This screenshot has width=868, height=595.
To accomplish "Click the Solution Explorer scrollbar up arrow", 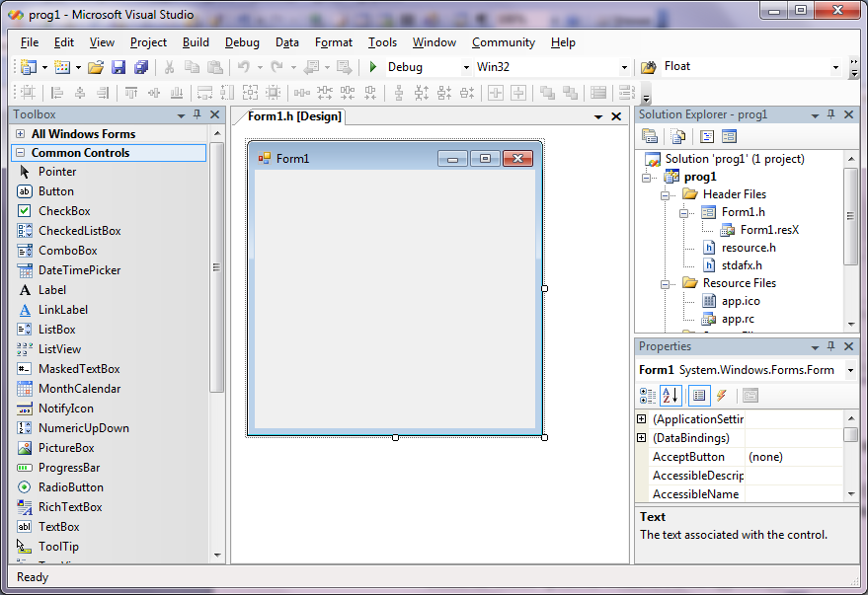I will (x=851, y=159).
